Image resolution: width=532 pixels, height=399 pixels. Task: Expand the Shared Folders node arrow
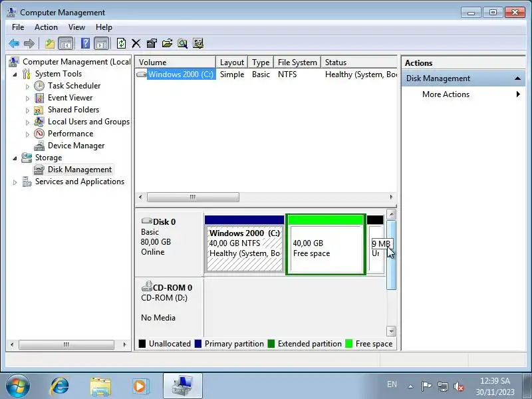point(27,110)
